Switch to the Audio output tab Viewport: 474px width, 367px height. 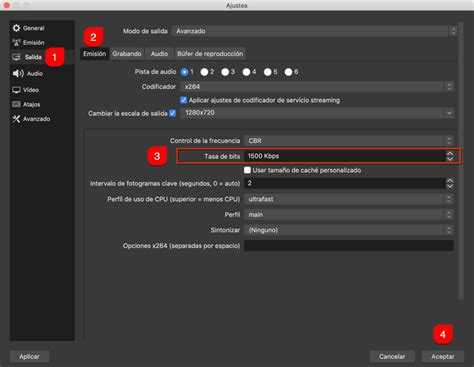point(159,54)
